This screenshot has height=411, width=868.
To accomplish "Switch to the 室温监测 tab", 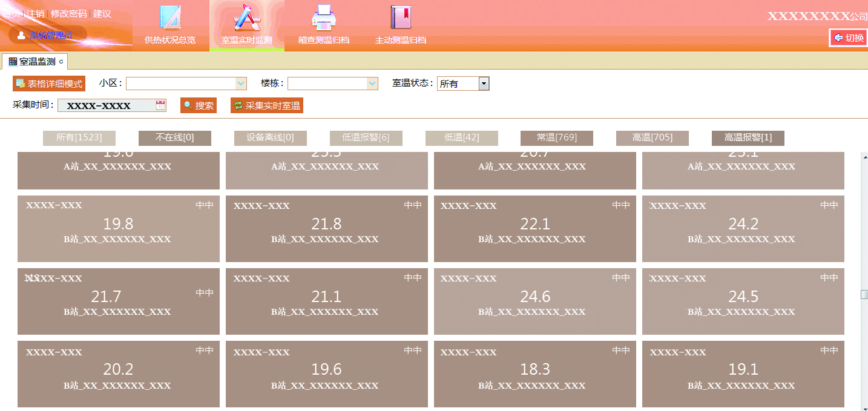I will tap(35, 62).
